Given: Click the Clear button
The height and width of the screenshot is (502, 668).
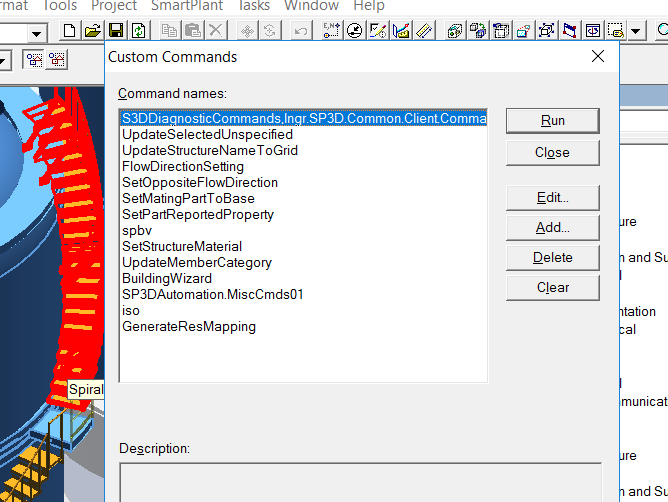Looking at the screenshot, I should coord(553,288).
